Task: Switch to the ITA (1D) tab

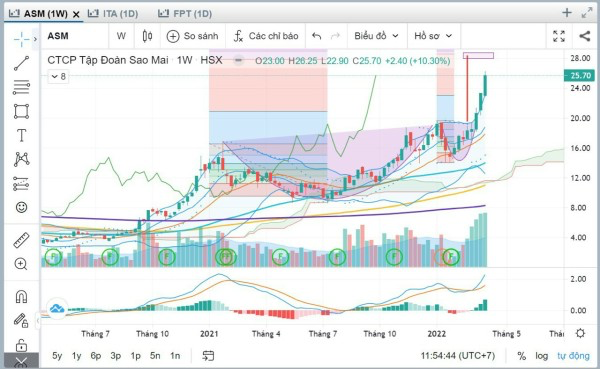Action: (x=113, y=14)
